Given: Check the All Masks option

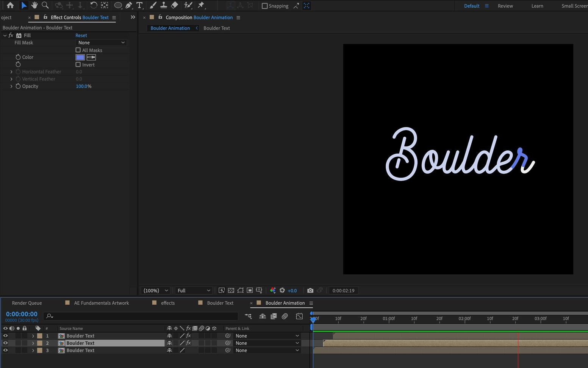Looking at the screenshot, I should coord(78,50).
